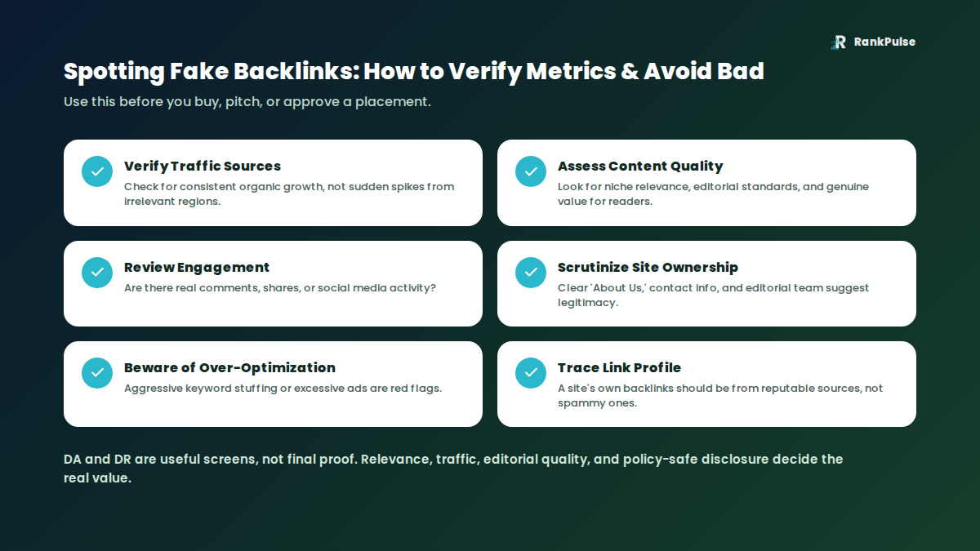
Task: Click the checkmark icon beside Assess Content Quality
Action: pos(531,171)
